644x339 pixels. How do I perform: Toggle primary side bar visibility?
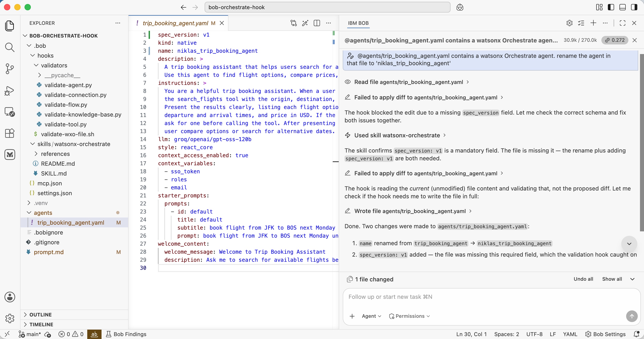pyautogui.click(x=611, y=7)
